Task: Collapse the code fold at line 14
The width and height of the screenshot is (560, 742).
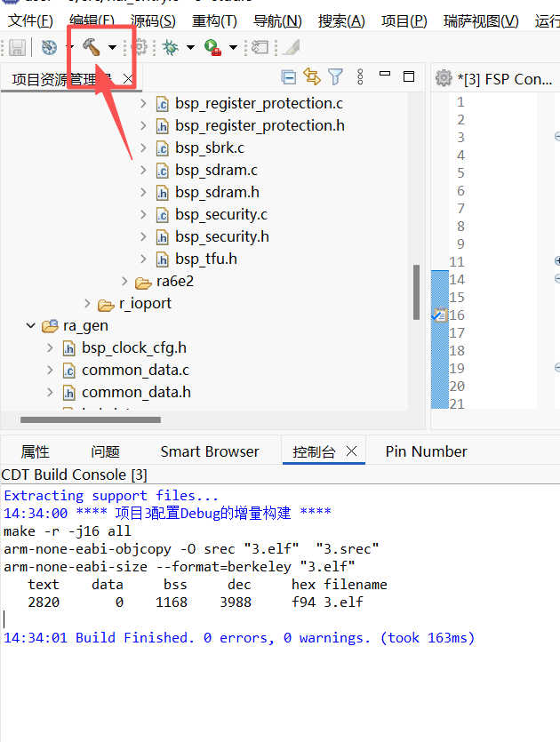Action: (557, 279)
